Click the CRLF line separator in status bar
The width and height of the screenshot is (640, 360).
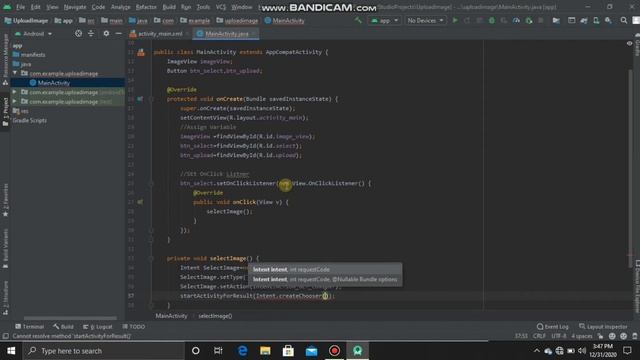[x=539, y=336]
